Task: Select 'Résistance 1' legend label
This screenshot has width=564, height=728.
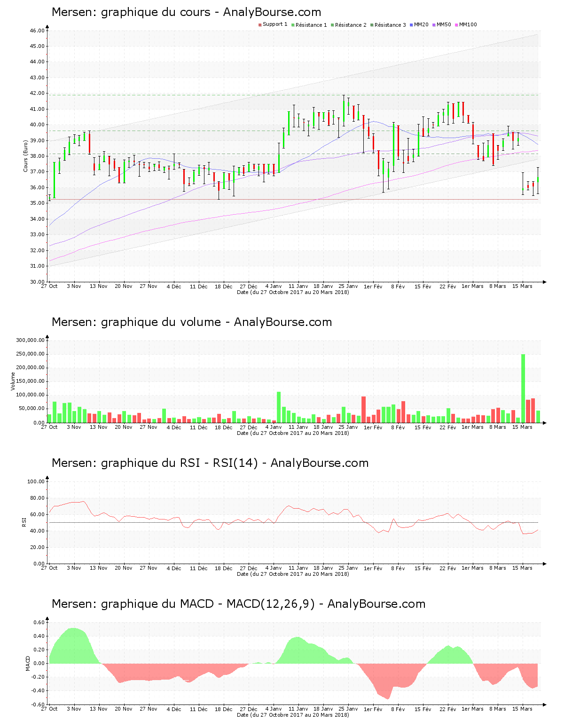Action: point(311,25)
